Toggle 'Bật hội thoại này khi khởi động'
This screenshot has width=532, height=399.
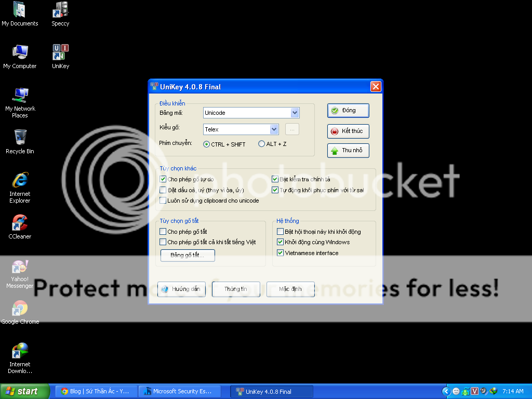coord(280,232)
